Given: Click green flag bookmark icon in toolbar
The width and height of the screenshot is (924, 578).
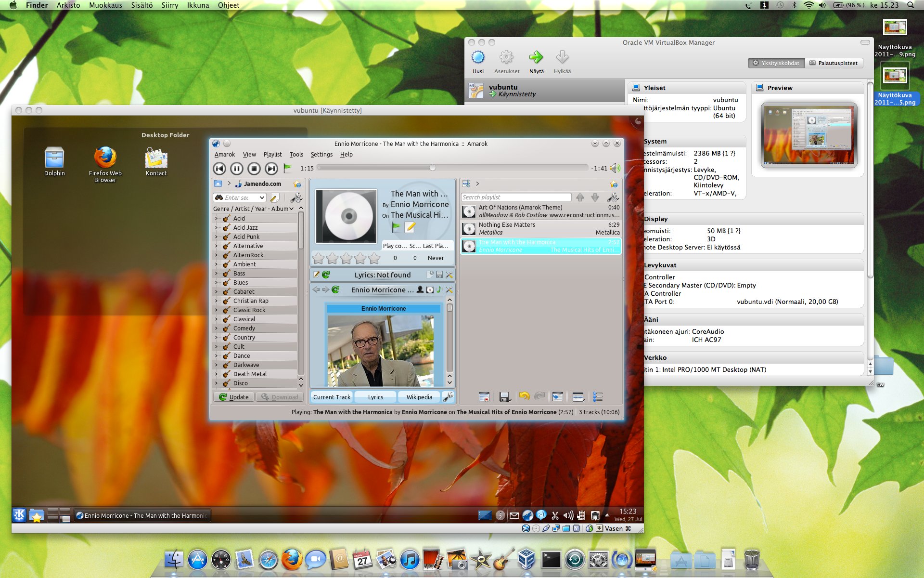Looking at the screenshot, I should [288, 168].
